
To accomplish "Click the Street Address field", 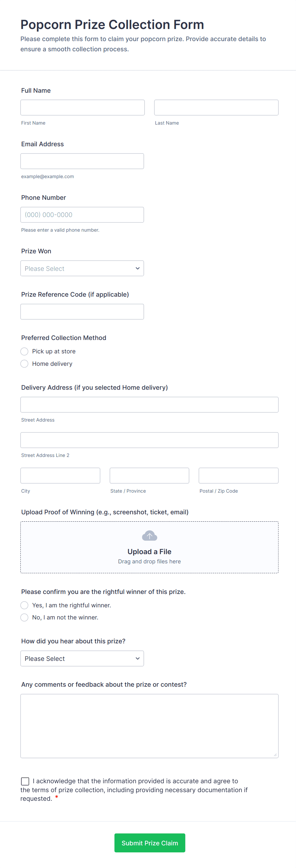I will point(149,405).
